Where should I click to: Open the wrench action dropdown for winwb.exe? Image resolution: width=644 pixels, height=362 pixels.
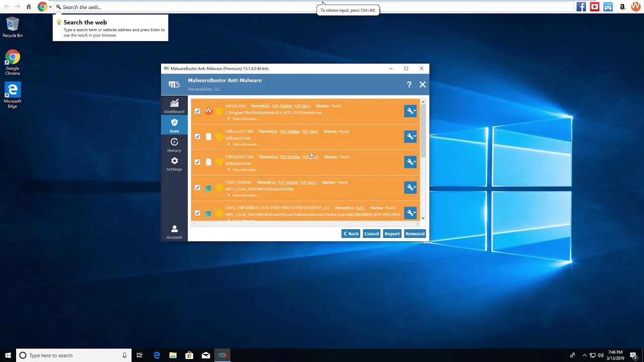tap(411, 111)
